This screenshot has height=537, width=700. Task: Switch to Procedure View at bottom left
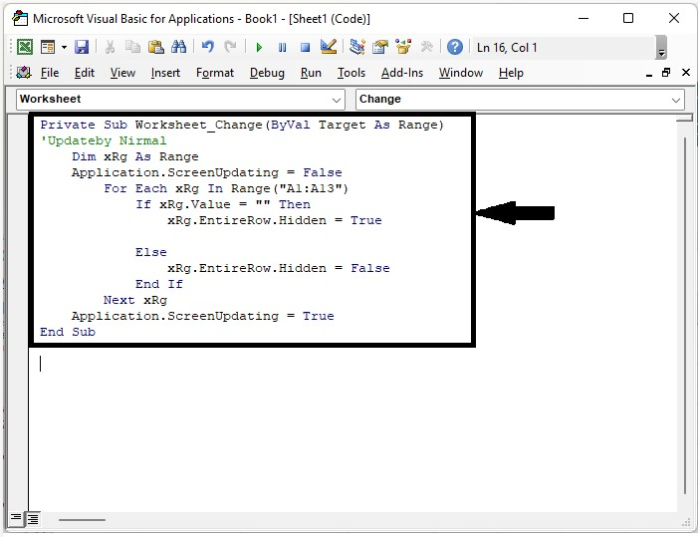[16, 519]
